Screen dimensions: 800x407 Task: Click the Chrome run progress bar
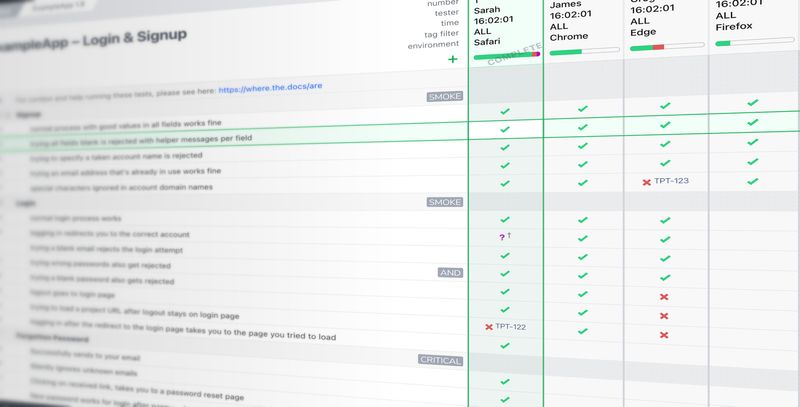click(x=584, y=52)
